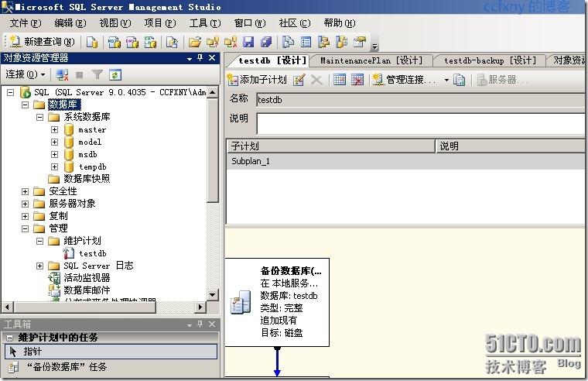The width and height of the screenshot is (588, 381).
Task: Click the 名称 input field with testdb
Action: pos(420,100)
